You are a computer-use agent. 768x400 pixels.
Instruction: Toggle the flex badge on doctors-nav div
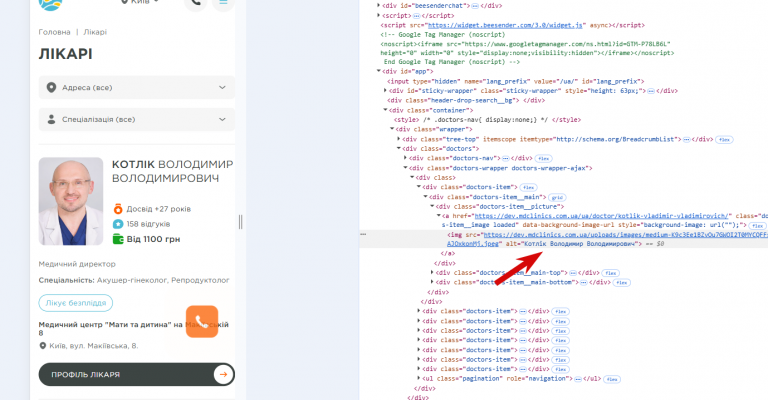click(x=543, y=159)
